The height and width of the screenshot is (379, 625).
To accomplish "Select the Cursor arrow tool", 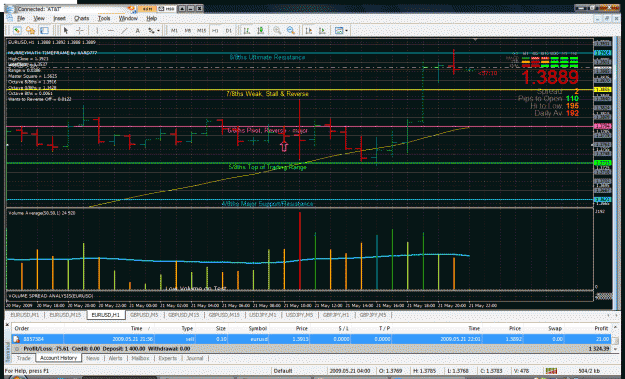I will (66, 30).
